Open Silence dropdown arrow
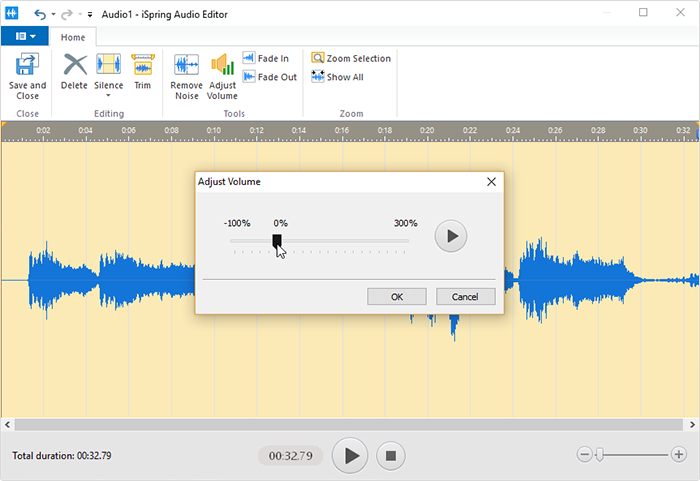 coord(108,96)
